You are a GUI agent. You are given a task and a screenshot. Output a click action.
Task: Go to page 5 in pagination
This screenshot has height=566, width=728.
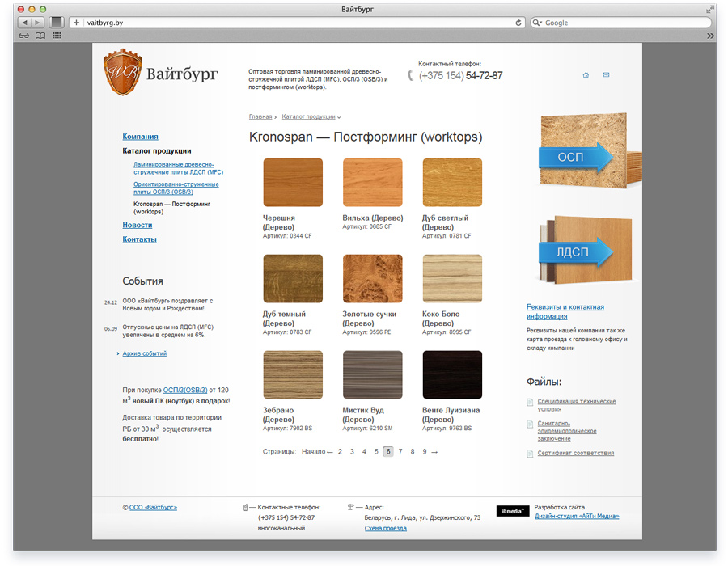[x=376, y=451]
